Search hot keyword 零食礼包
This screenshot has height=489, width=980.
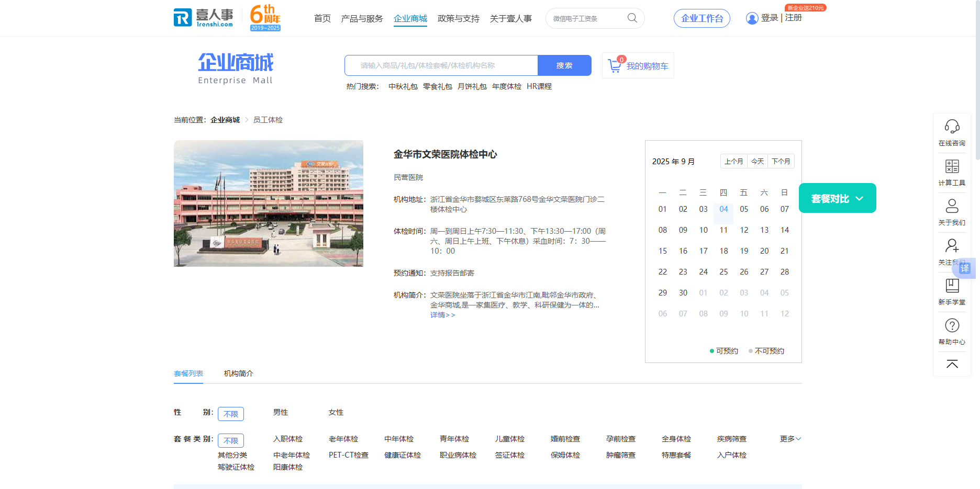[438, 86]
